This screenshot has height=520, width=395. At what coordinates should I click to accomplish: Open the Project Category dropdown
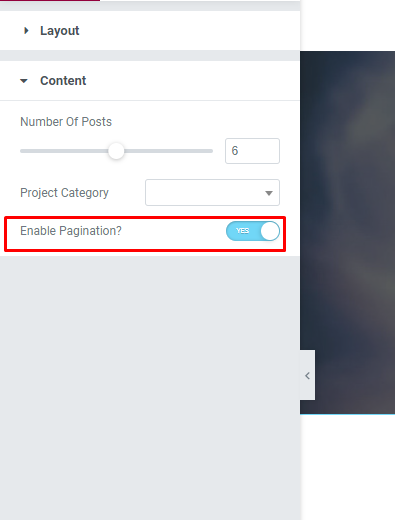pos(212,193)
